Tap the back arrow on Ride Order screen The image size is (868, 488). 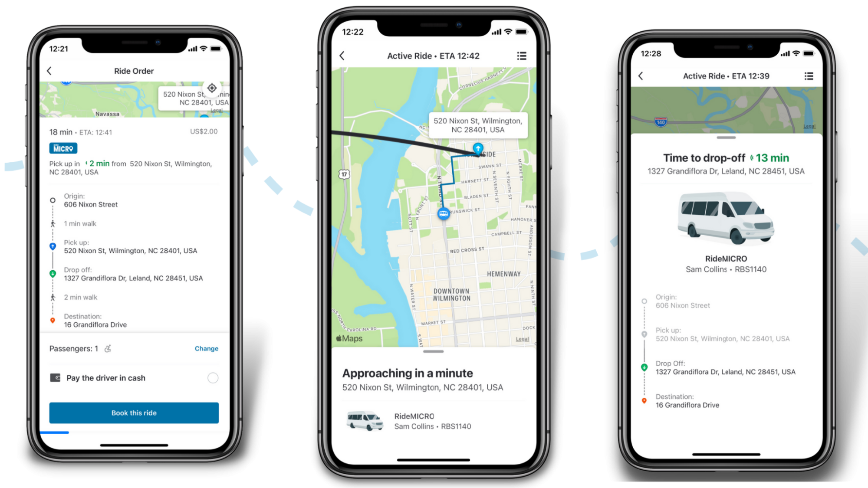(x=49, y=71)
